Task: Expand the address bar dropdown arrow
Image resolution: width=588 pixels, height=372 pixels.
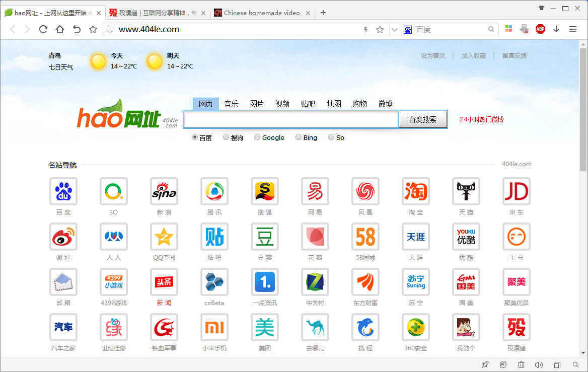Action: point(394,30)
